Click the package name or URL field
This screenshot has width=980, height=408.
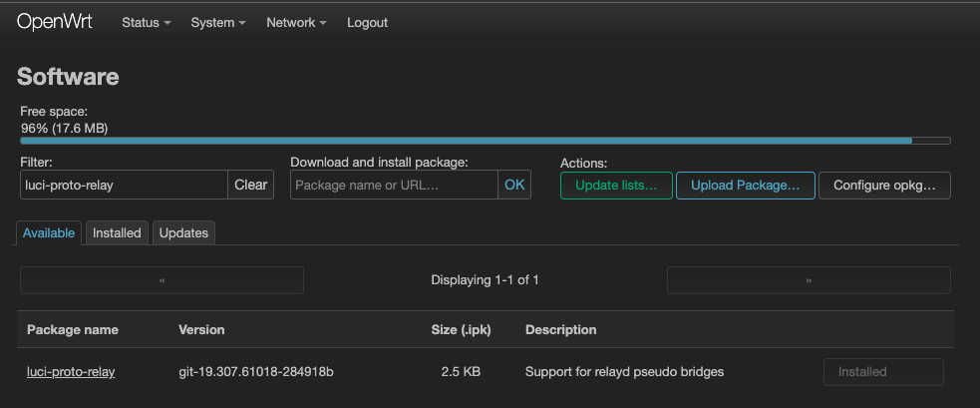pyautogui.click(x=394, y=185)
